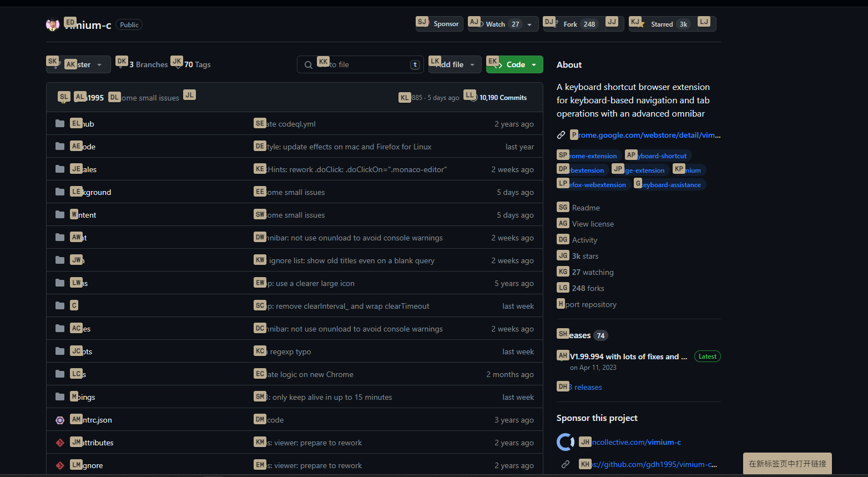Click the link icon next to the GitHub sponsor URL
Screen dimensions: 868x477
point(566,464)
